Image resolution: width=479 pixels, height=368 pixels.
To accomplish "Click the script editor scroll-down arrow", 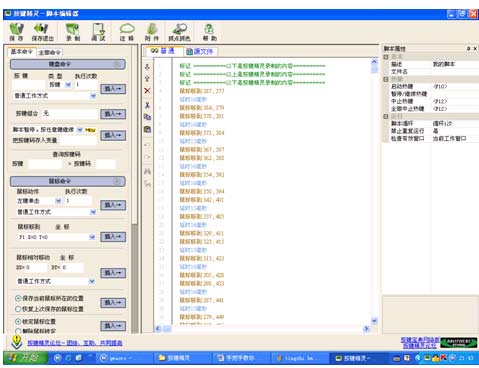I will click(x=374, y=321).
